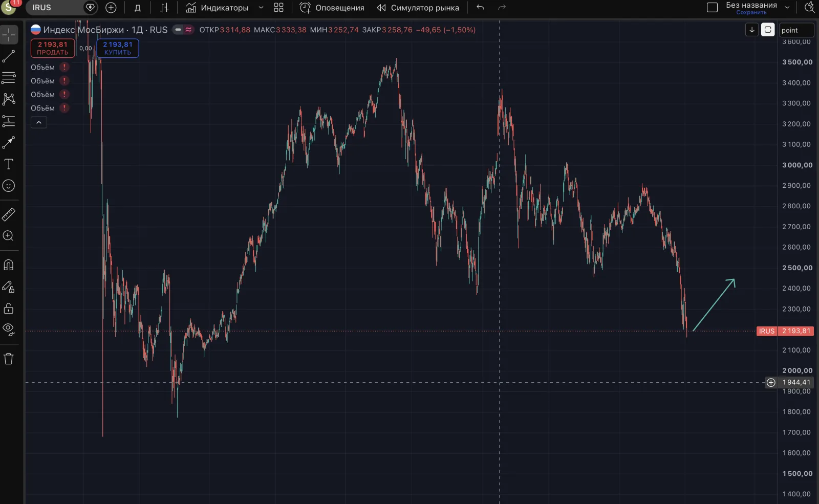Toggle magnet mode for drawings
The width and height of the screenshot is (819, 504).
[9, 265]
